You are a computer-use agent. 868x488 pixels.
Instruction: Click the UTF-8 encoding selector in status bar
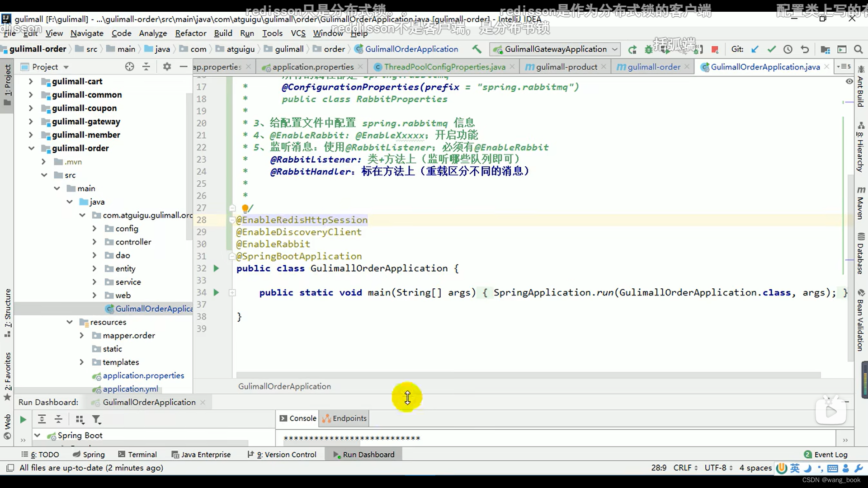pyautogui.click(x=718, y=468)
